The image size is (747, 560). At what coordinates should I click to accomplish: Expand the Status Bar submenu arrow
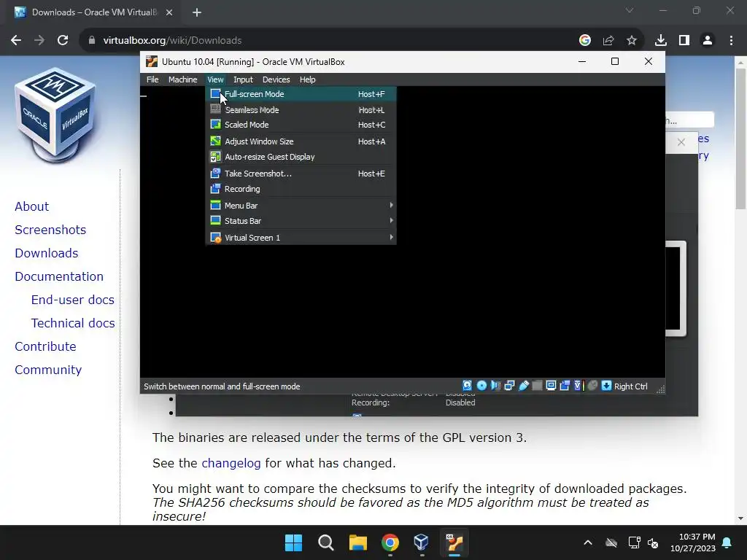(391, 220)
